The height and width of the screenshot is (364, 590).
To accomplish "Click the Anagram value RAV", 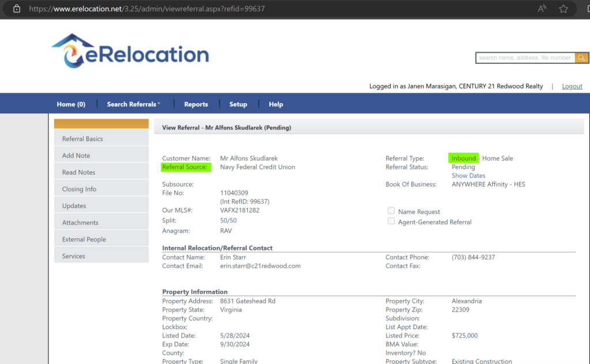I will [226, 230].
